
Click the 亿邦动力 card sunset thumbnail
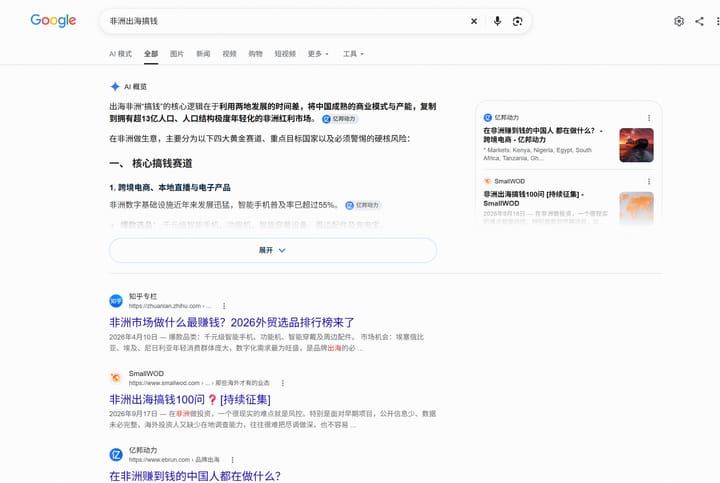point(636,145)
